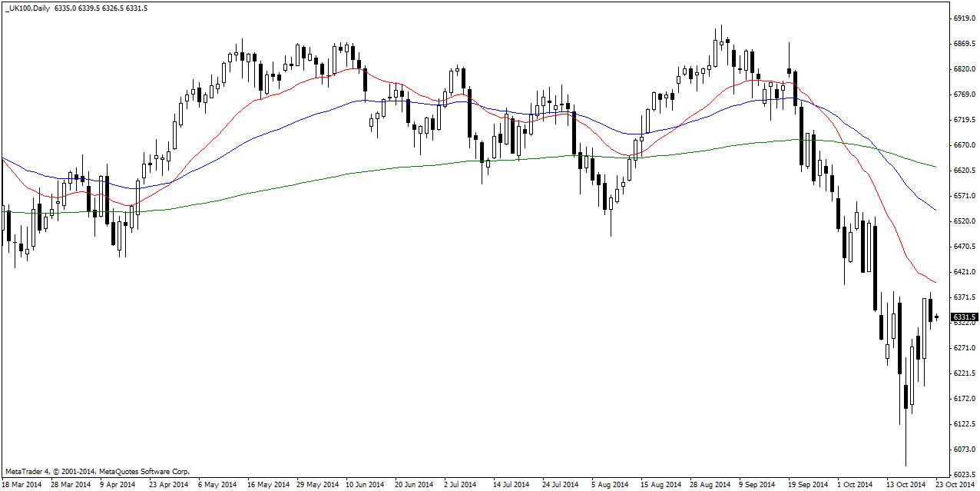Click the 6 May 2014 date label
The image size is (980, 491).
click(x=217, y=485)
